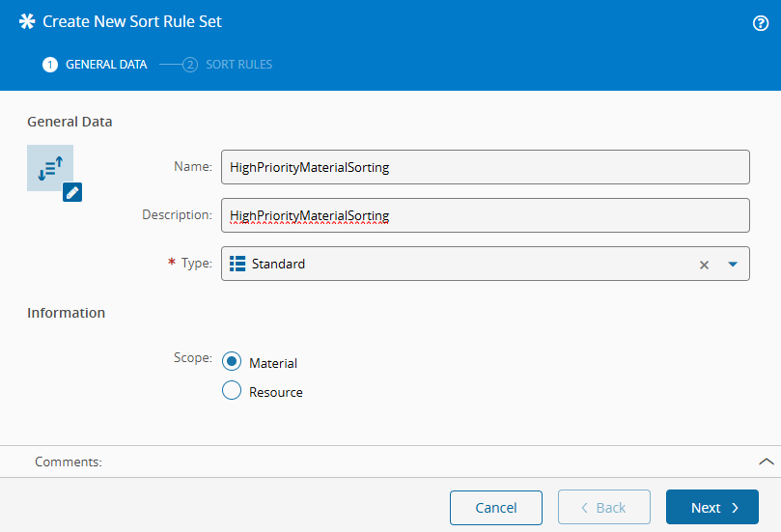
Task: Choose the Resource scope radio button
Action: click(x=232, y=391)
